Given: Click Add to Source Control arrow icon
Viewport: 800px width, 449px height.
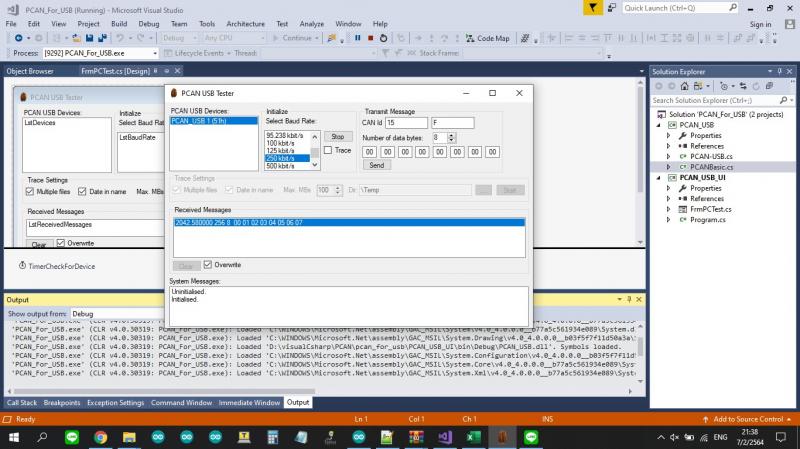Looking at the screenshot, I should [x=706, y=419].
